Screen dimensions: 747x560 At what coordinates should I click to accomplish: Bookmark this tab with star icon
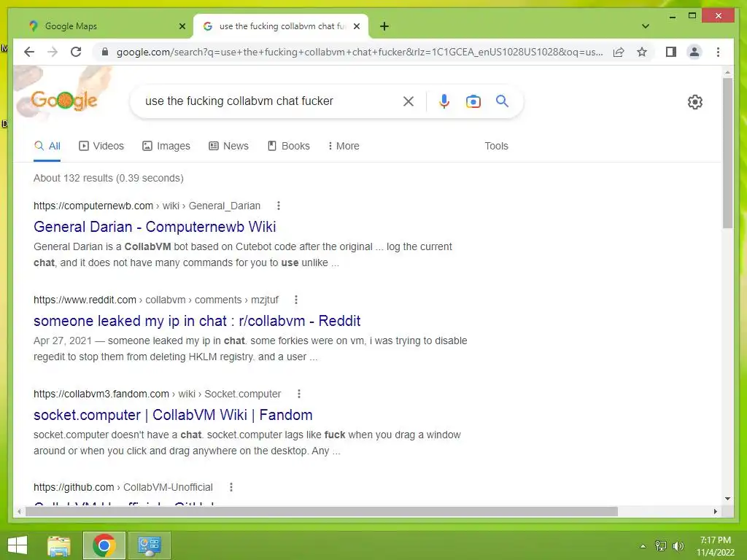(x=642, y=52)
